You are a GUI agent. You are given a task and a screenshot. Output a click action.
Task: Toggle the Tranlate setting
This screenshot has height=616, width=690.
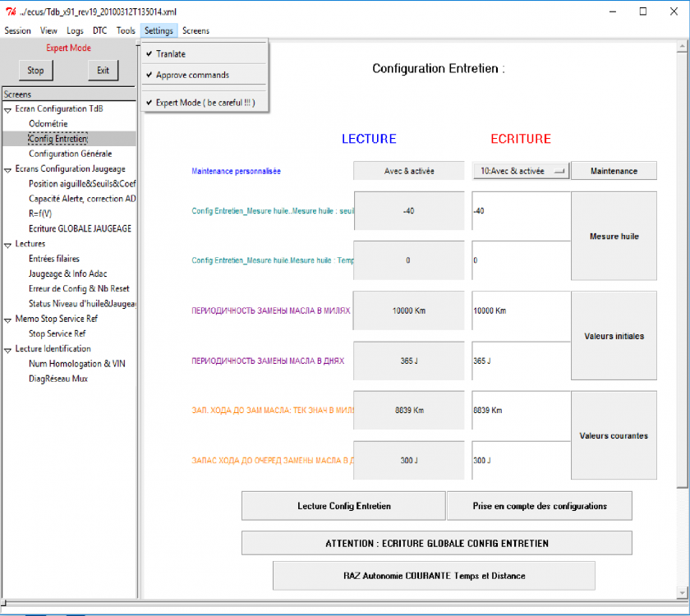coord(205,53)
